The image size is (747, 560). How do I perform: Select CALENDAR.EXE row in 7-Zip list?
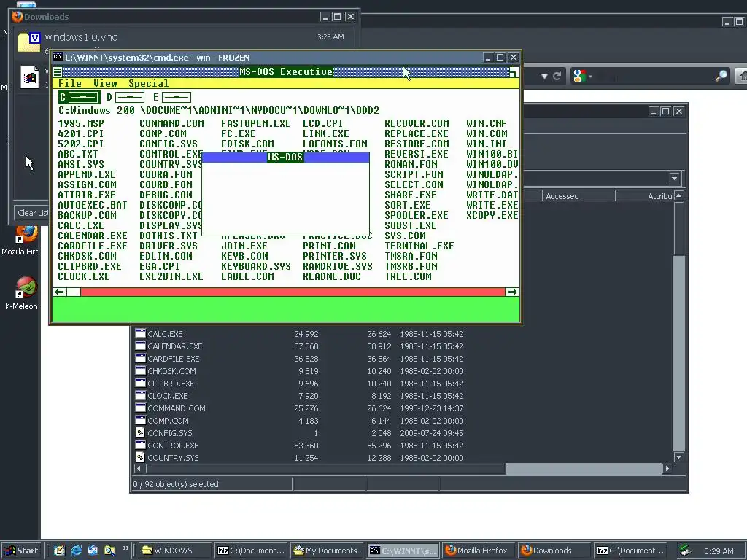299,346
